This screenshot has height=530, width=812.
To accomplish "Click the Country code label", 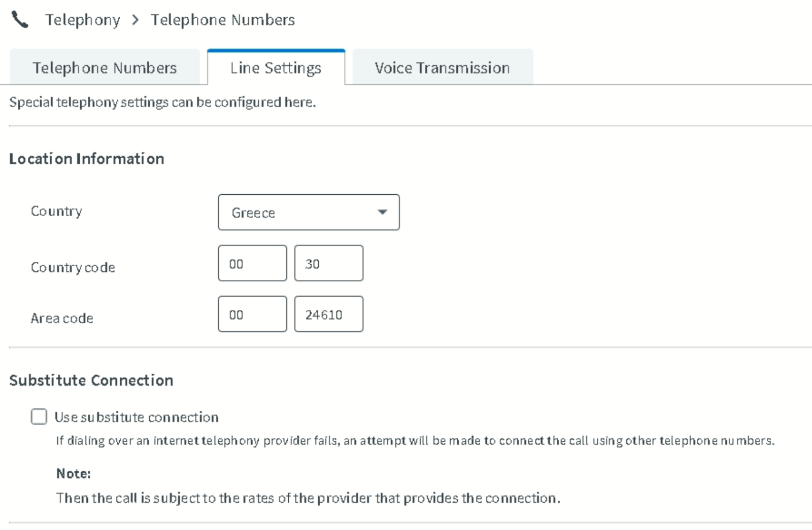I will point(73,267).
